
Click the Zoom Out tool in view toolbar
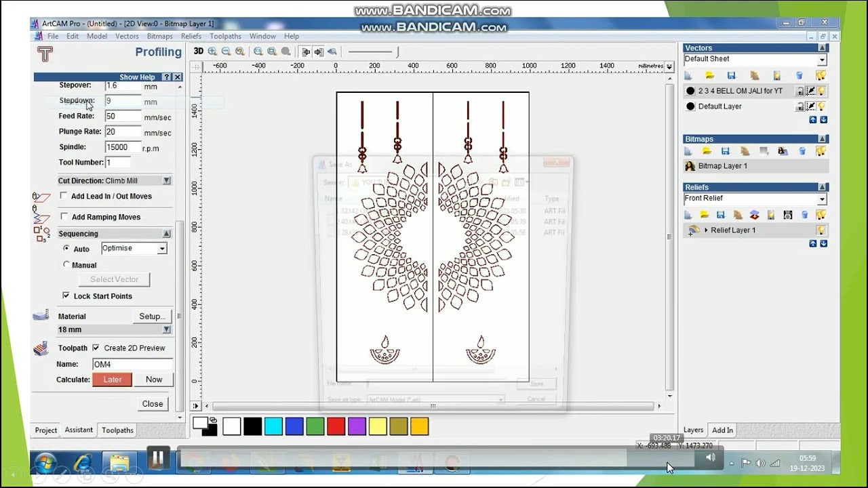click(x=226, y=52)
